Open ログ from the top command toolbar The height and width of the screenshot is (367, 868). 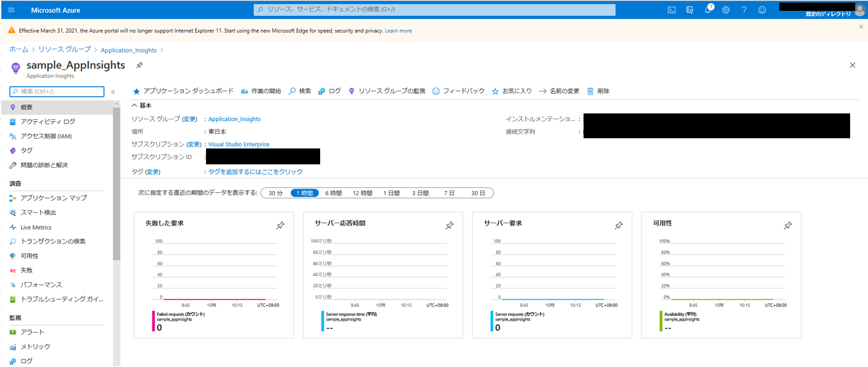coord(330,91)
